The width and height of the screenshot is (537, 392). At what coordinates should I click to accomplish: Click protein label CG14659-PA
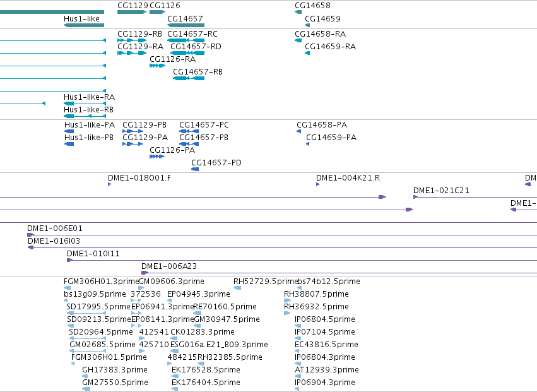(x=331, y=138)
